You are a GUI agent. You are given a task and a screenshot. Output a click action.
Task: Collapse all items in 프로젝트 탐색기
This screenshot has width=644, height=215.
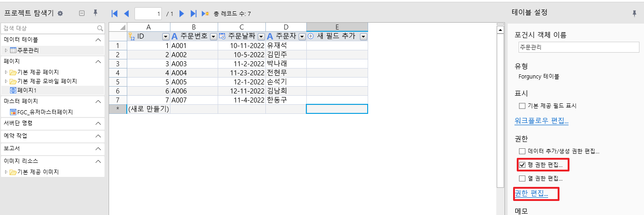pyautogui.click(x=82, y=14)
